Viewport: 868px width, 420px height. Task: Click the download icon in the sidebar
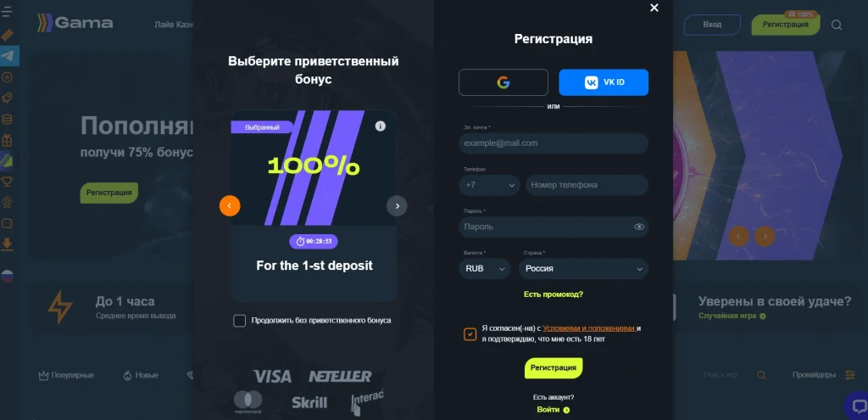(7, 244)
